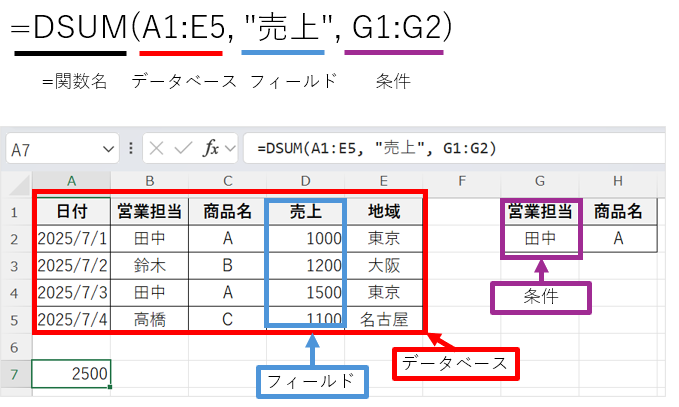Viewport: 679px width, 407px height.
Task: Click cell B5 containing 高橋
Action: point(149,320)
